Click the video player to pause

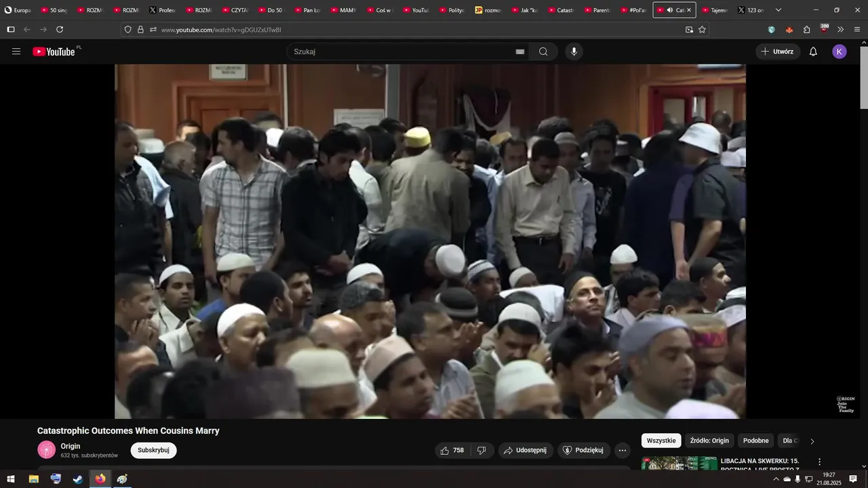430,241
